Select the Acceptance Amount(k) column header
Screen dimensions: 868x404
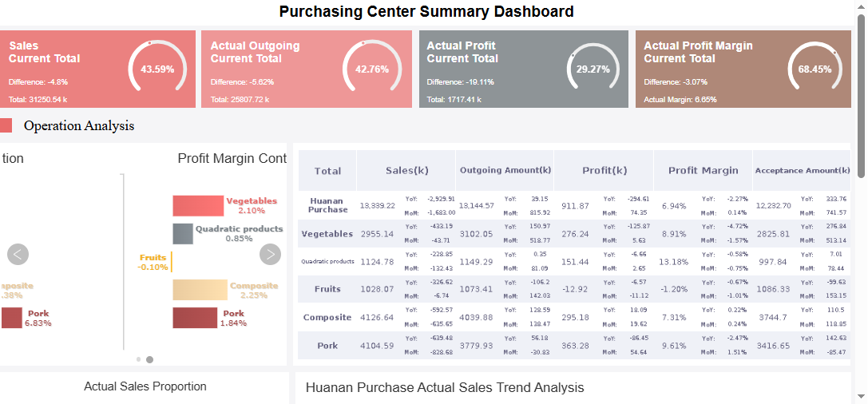click(802, 170)
